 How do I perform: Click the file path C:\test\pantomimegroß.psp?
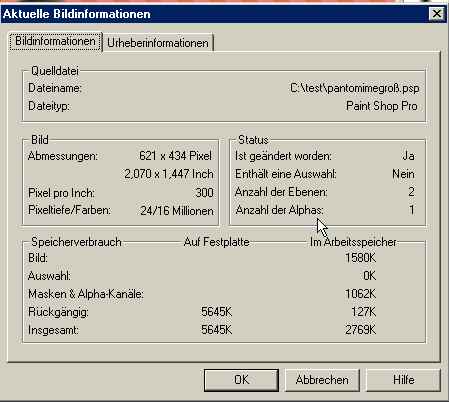point(355,88)
